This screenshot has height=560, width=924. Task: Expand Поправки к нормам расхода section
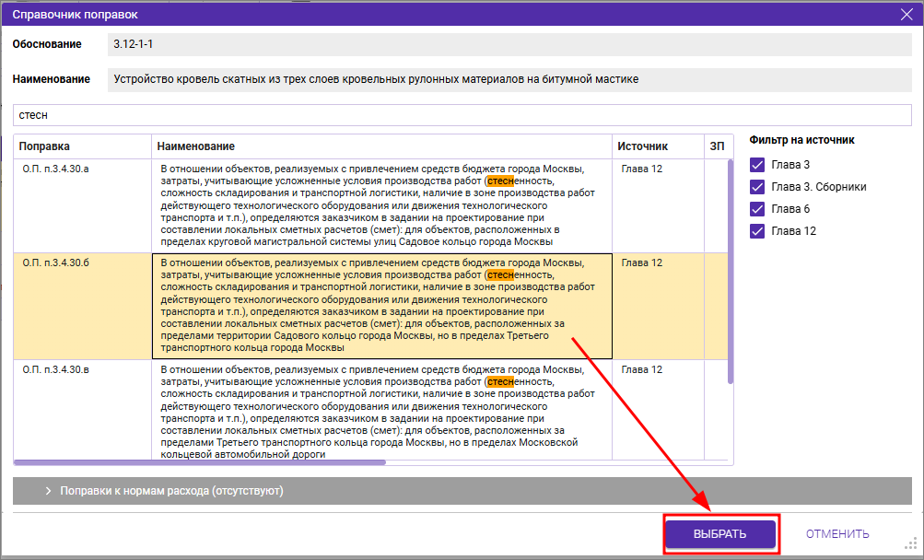tap(48, 491)
